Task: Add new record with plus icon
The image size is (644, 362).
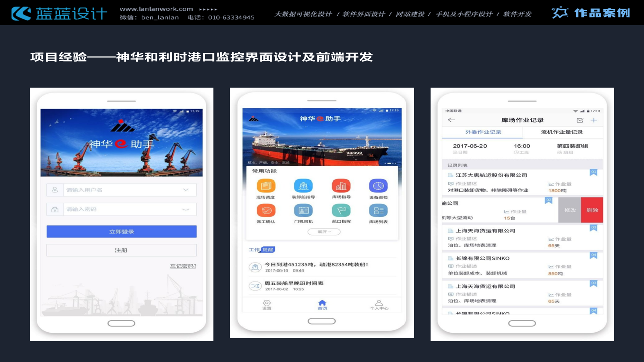Action: (594, 120)
